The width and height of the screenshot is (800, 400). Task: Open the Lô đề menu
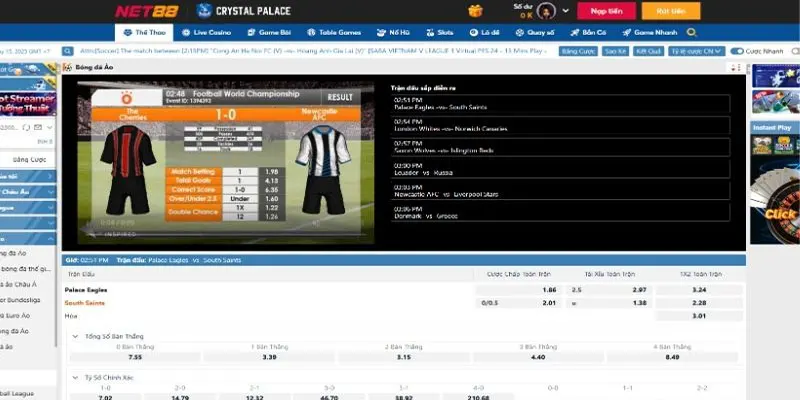(x=484, y=32)
